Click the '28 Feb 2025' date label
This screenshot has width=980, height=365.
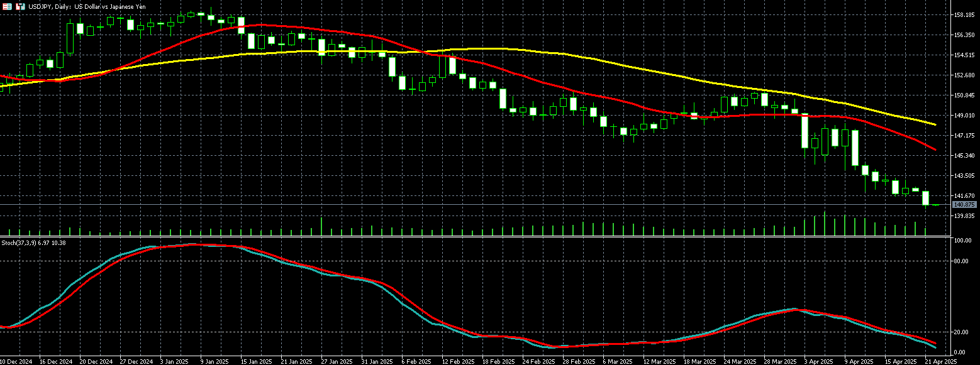pyautogui.click(x=579, y=361)
